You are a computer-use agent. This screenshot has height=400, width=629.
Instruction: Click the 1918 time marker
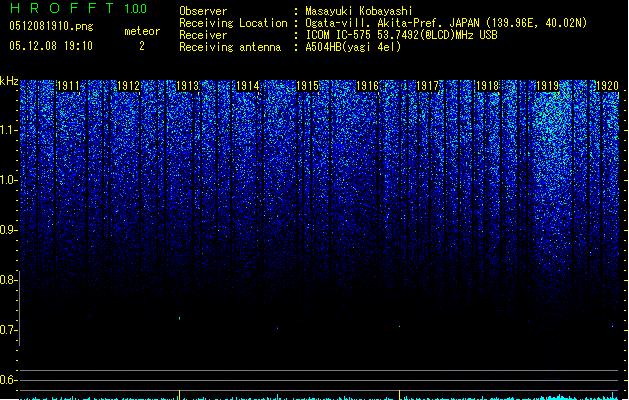tap(487, 86)
